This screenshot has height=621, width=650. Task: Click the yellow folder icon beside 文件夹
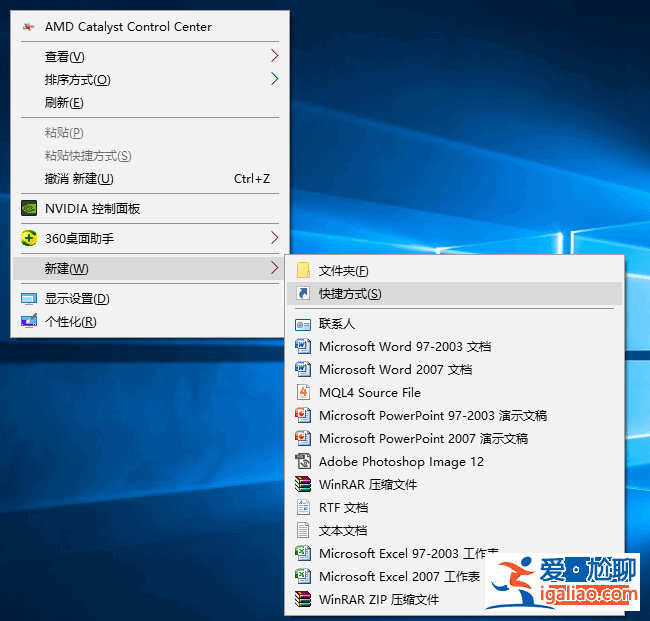point(303,270)
